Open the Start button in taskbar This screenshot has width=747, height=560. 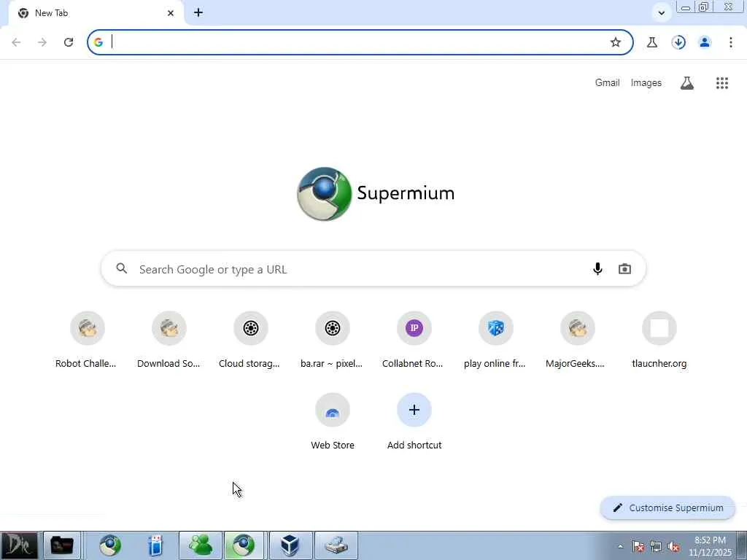(18, 545)
